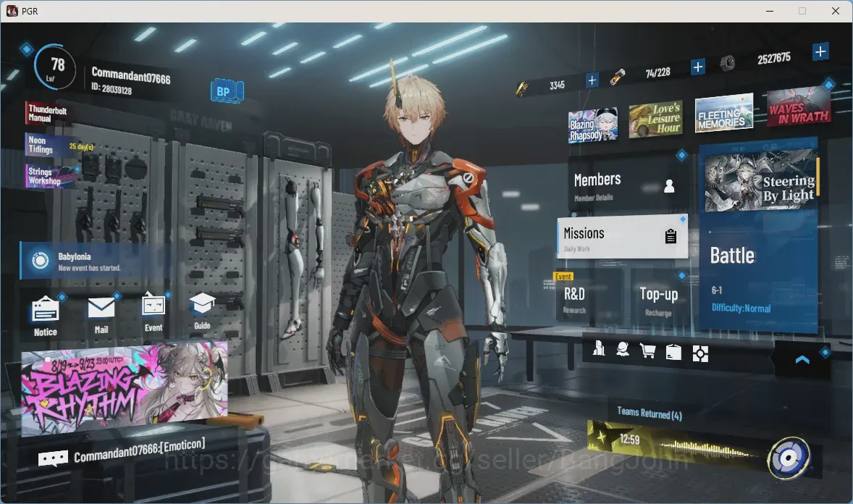The width and height of the screenshot is (853, 504).
Task: Open the customer support headset icon
Action: click(623, 350)
